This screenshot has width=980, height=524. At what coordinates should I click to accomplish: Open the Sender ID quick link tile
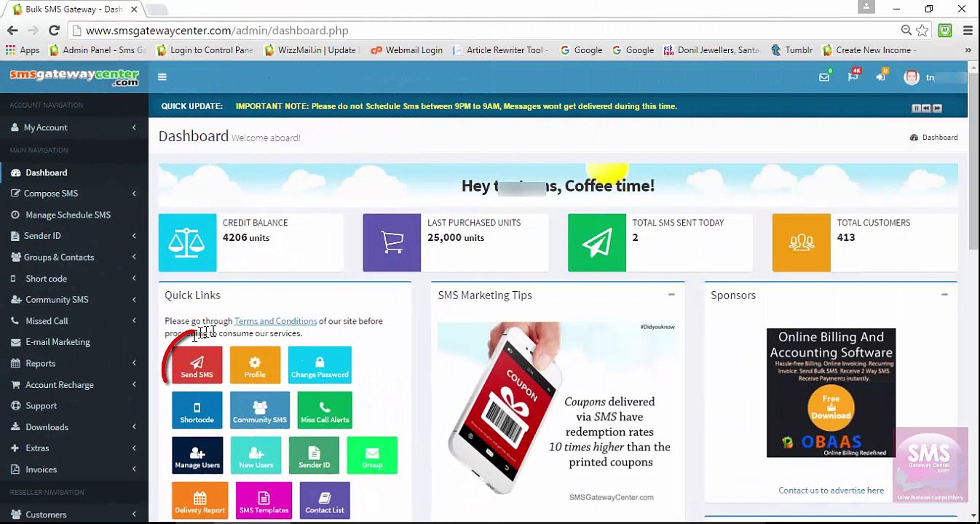pos(315,456)
